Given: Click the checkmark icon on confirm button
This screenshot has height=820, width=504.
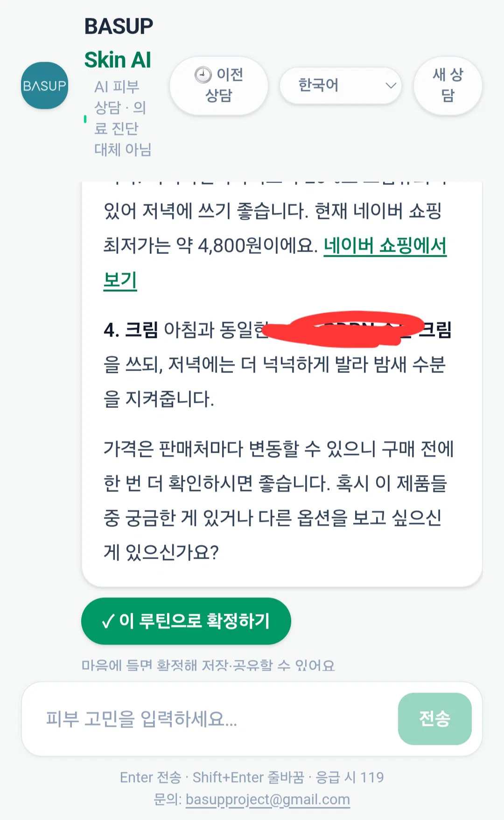Looking at the screenshot, I should coord(108,621).
